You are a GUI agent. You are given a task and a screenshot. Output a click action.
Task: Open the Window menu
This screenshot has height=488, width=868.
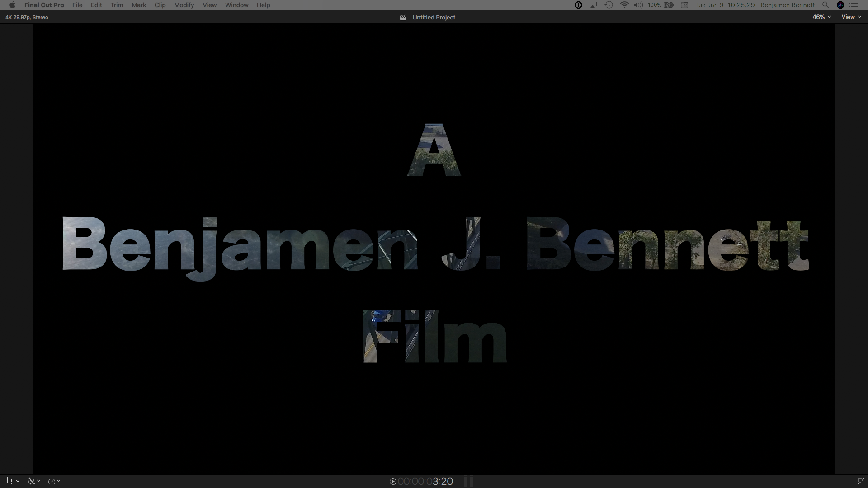coord(236,5)
